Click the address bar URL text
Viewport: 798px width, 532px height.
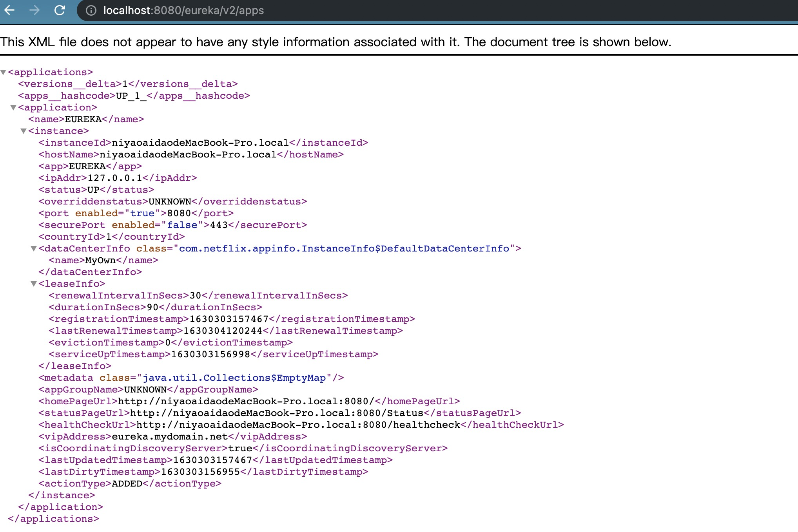(183, 11)
